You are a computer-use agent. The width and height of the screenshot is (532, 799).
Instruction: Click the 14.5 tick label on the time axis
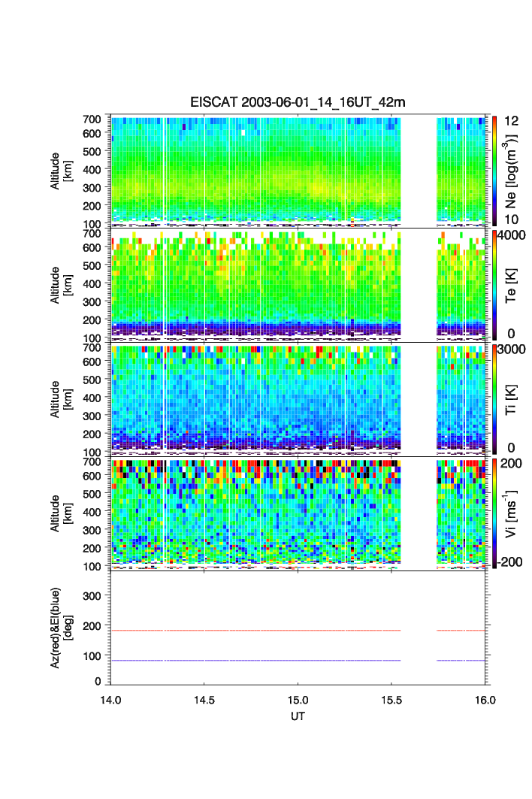coord(204,699)
